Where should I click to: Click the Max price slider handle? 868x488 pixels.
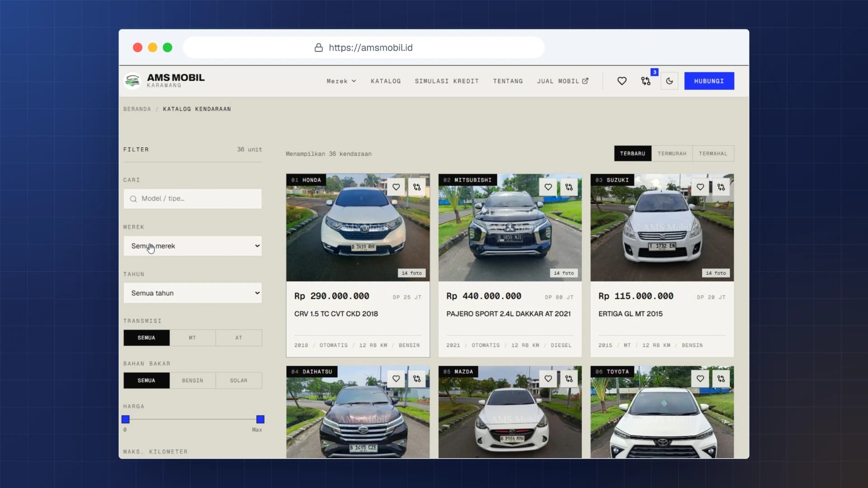click(x=260, y=419)
